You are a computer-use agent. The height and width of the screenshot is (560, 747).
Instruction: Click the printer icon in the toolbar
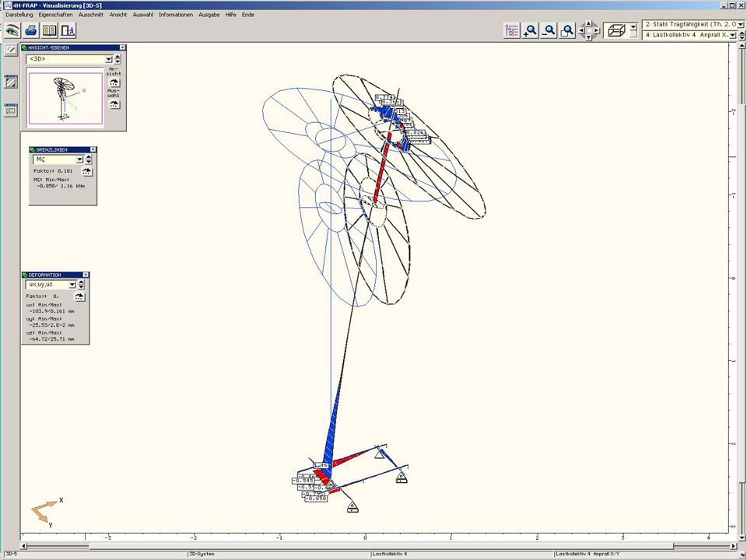coord(31,30)
